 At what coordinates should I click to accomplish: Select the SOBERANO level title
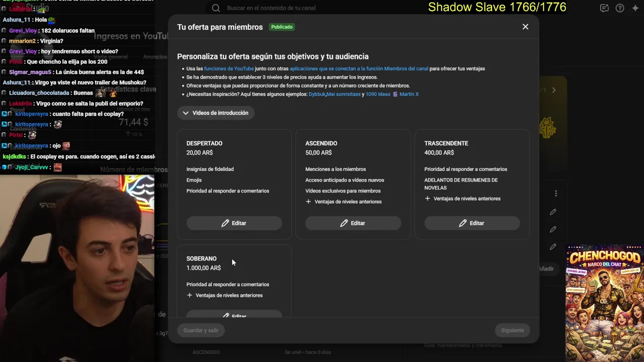click(x=201, y=259)
